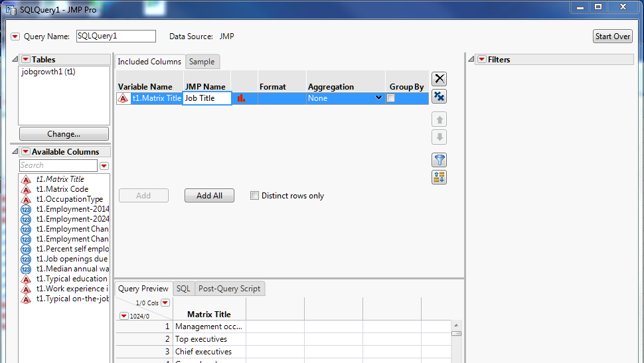Open the search options red triangle
This screenshot has height=363, width=644.
pos(104,166)
